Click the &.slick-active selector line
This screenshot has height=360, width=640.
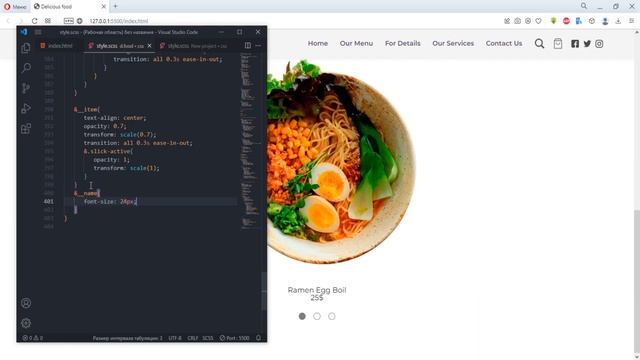(x=108, y=151)
